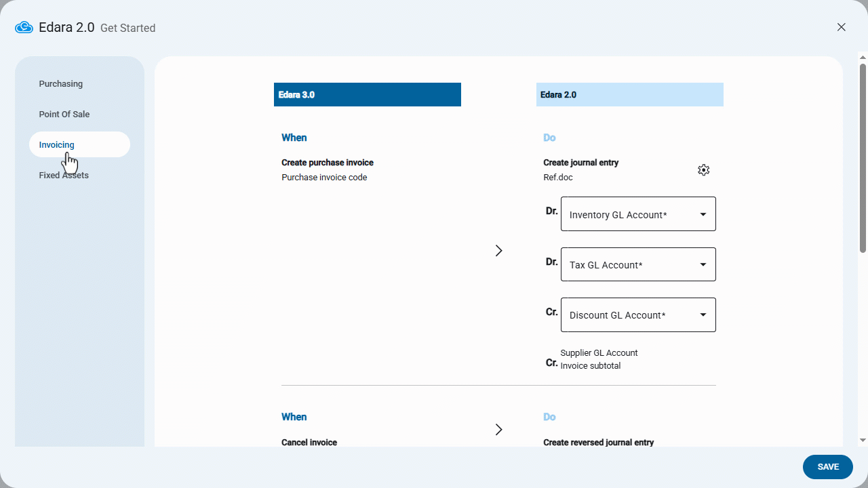
Task: Click arrow between purchase invoice and journal entry
Action: coord(498,251)
